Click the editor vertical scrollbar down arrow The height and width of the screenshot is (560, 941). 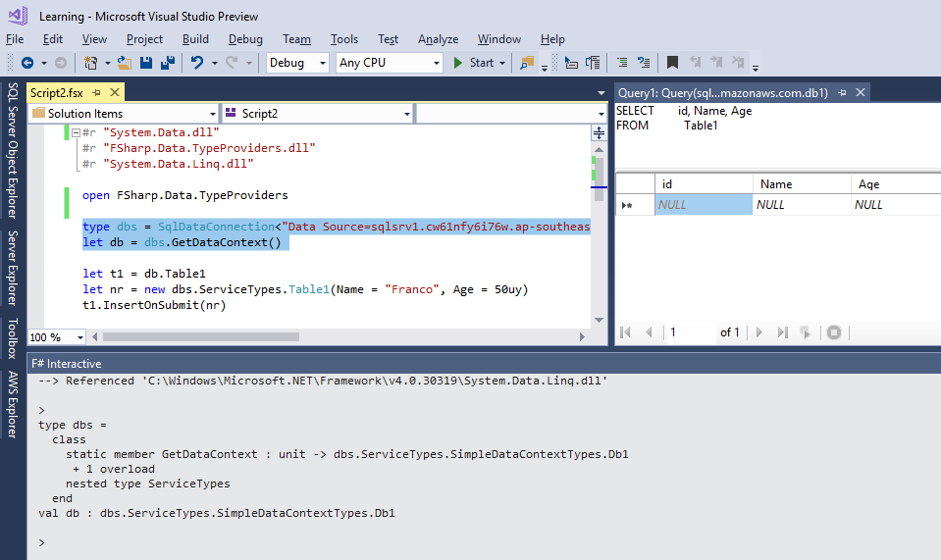coord(599,320)
